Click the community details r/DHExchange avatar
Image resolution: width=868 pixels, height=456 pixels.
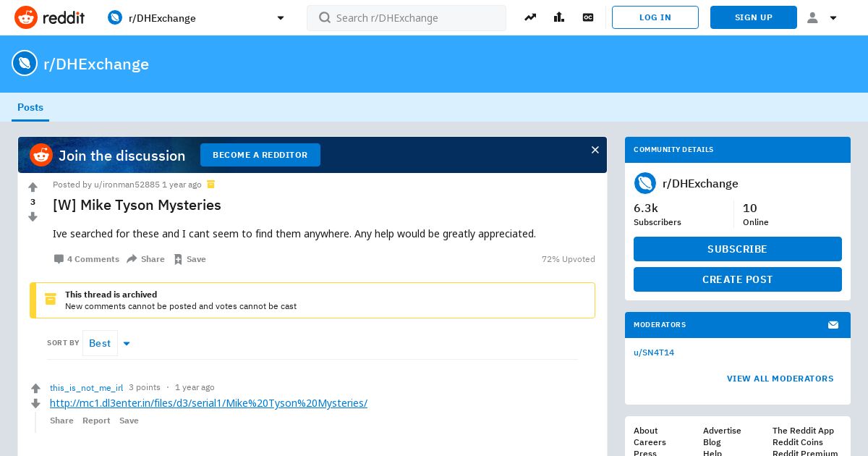pyautogui.click(x=645, y=183)
